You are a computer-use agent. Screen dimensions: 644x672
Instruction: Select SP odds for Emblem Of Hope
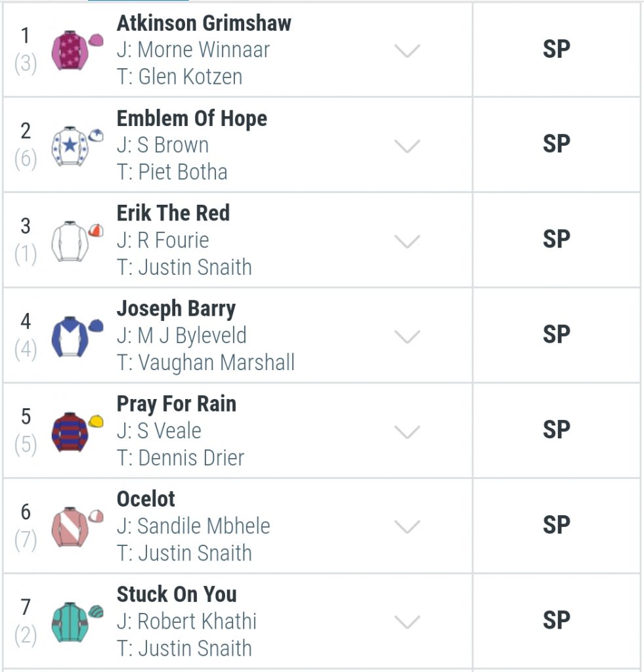[557, 144]
